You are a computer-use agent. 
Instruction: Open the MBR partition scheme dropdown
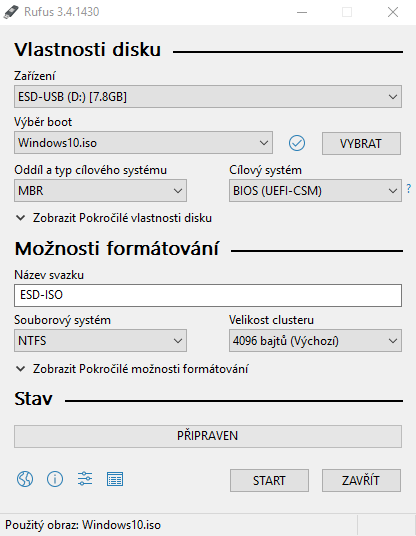tap(100, 190)
